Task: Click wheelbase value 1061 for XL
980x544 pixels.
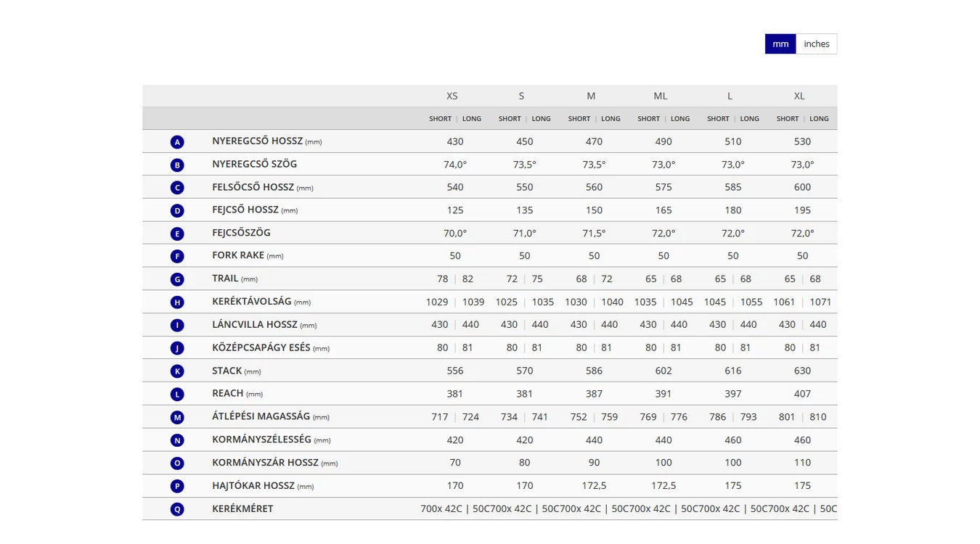Action: [x=784, y=302]
